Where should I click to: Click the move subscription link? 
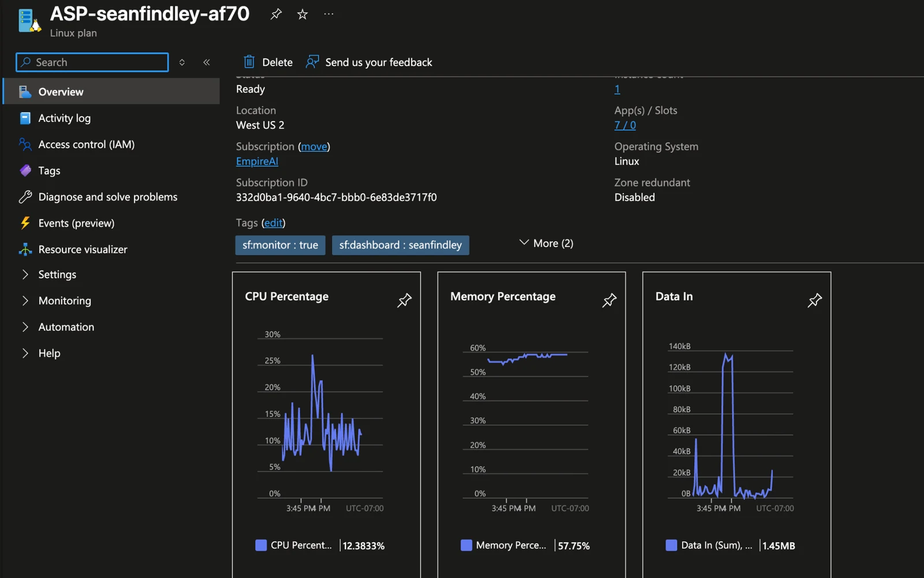(x=314, y=147)
